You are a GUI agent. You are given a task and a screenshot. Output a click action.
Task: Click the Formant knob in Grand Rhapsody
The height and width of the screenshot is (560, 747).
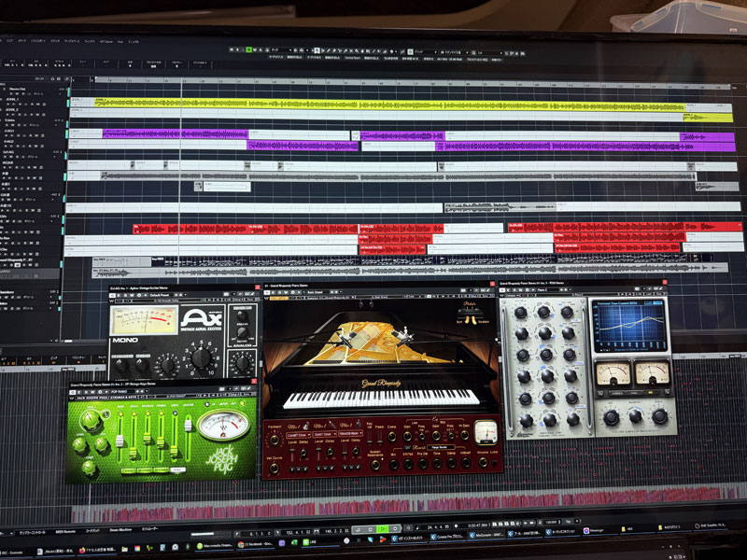(275, 440)
